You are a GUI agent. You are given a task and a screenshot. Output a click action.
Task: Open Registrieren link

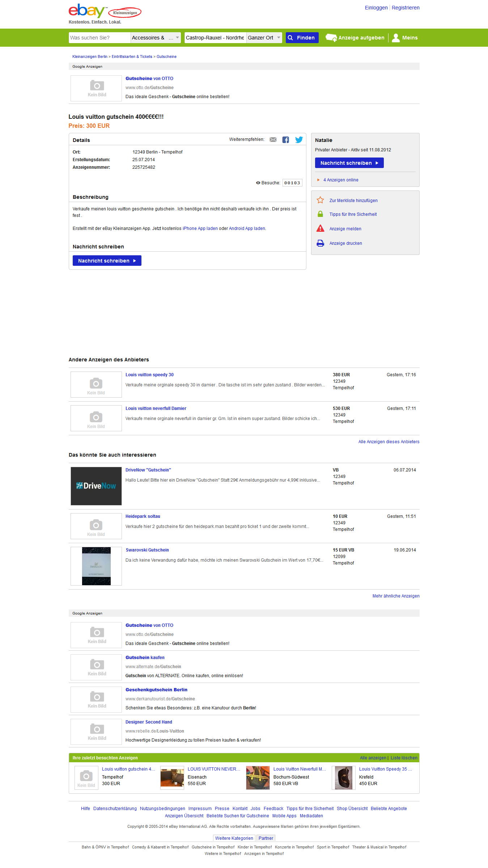coord(406,8)
